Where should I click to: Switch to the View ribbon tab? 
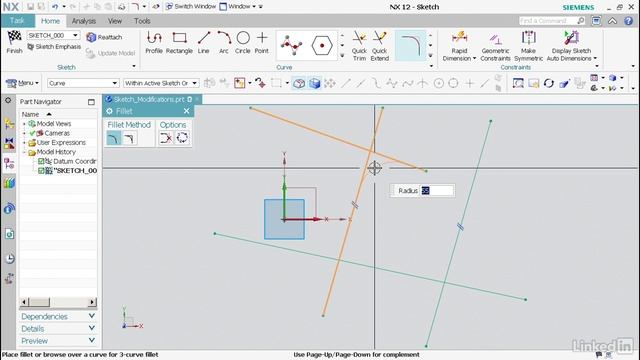[x=115, y=21]
